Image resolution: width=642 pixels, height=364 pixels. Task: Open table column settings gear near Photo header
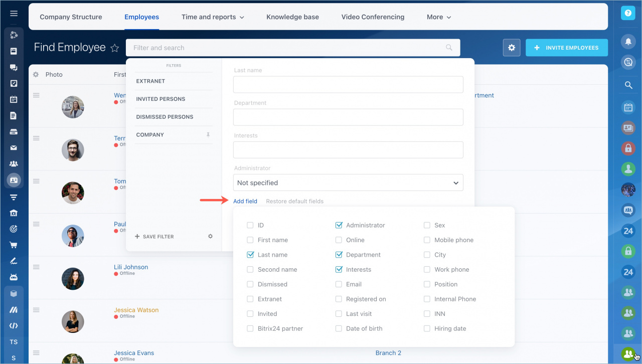click(x=36, y=75)
